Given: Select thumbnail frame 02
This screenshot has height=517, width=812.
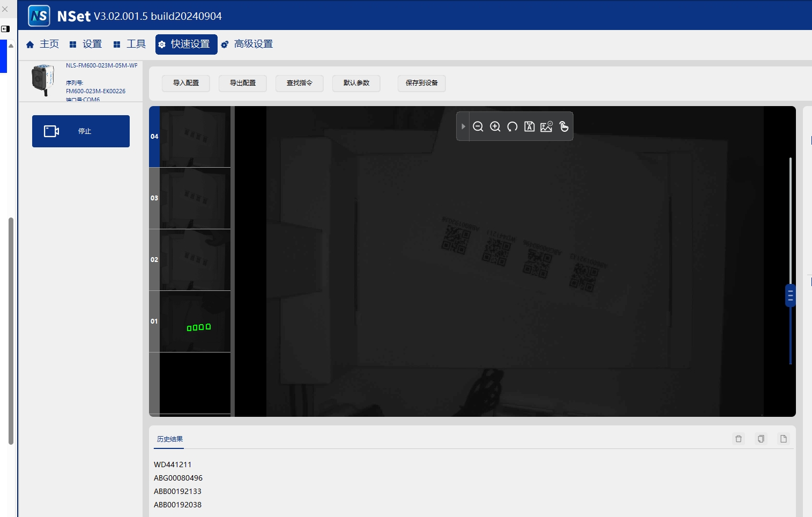Looking at the screenshot, I should [190, 260].
